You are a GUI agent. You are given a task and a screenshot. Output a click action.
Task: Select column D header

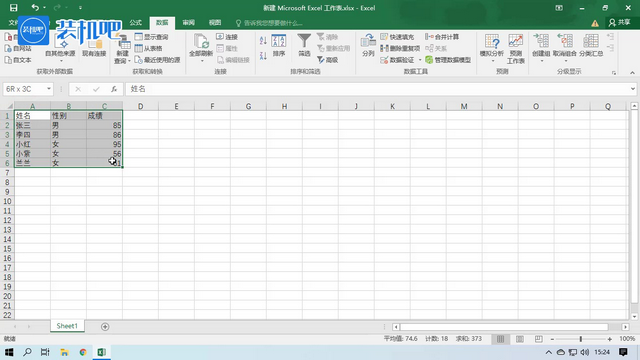pos(140,106)
